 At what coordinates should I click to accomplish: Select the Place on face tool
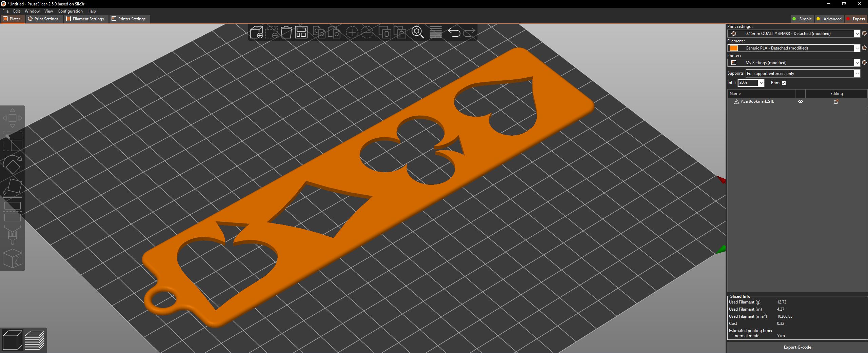13,188
